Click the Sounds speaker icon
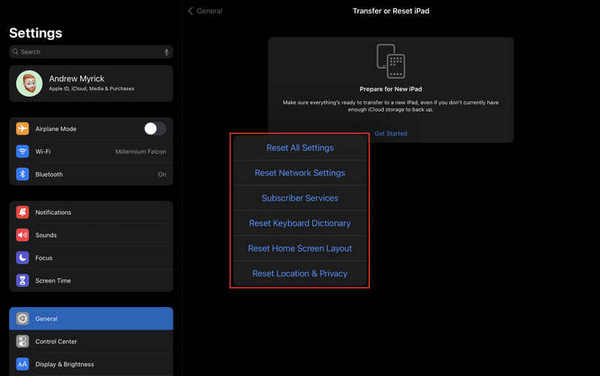Screen dimensions: 600x376 click(22, 235)
